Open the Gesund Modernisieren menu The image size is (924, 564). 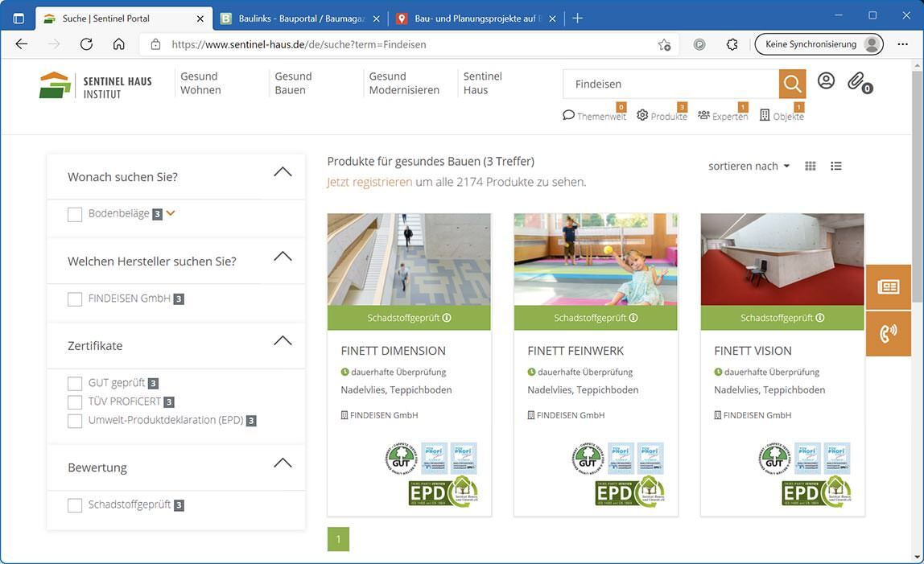point(404,83)
